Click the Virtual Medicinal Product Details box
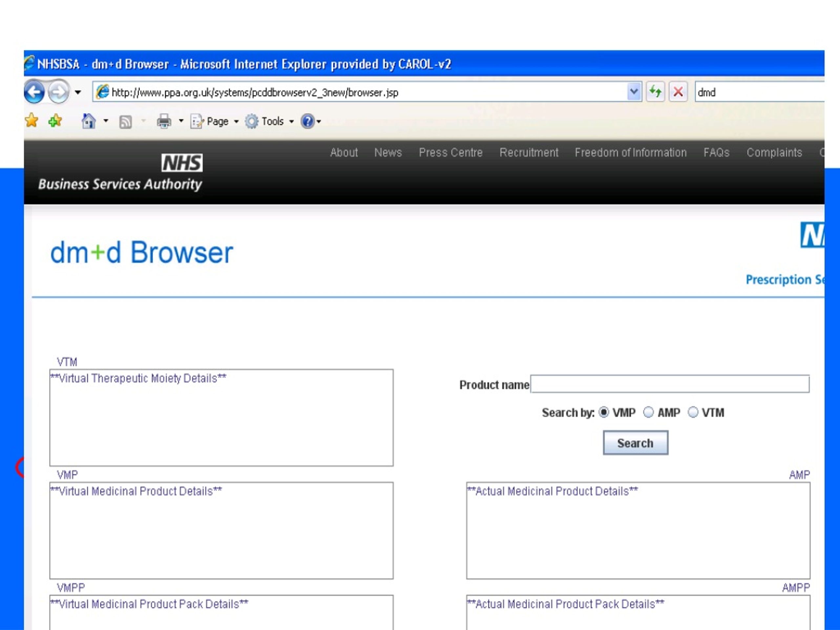 pyautogui.click(x=221, y=531)
